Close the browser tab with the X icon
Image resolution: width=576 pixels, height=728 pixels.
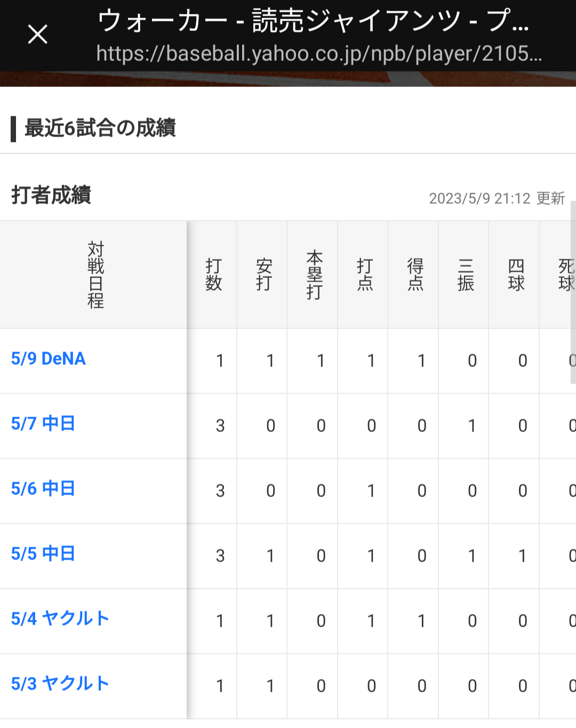click(37, 35)
